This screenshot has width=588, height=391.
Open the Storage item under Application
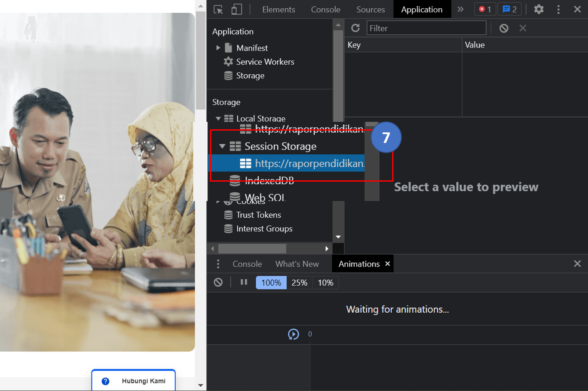250,76
